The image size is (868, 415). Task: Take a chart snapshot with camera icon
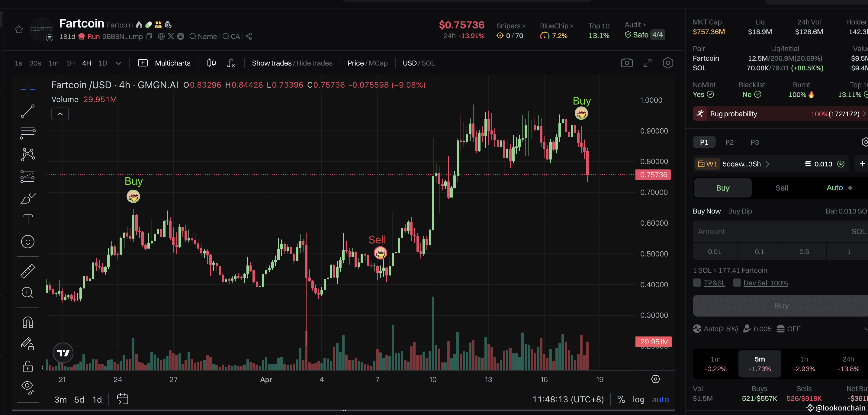click(626, 63)
